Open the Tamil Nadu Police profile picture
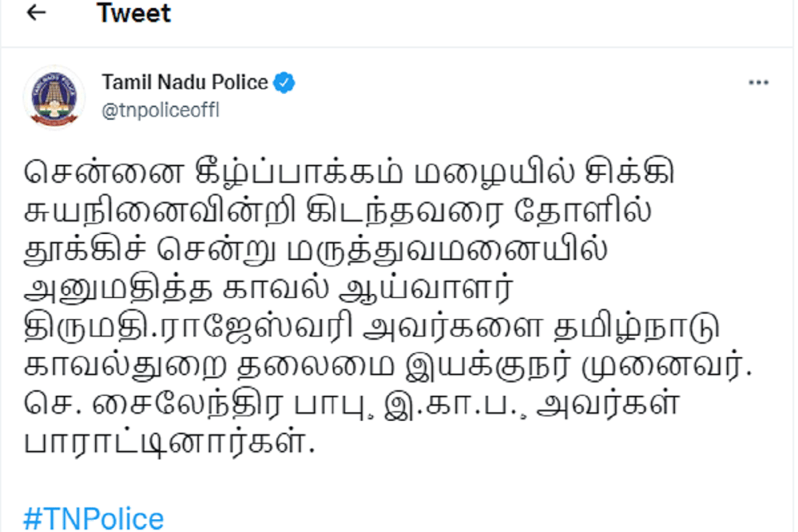Image resolution: width=798 pixels, height=532 pixels. pyautogui.click(x=54, y=98)
